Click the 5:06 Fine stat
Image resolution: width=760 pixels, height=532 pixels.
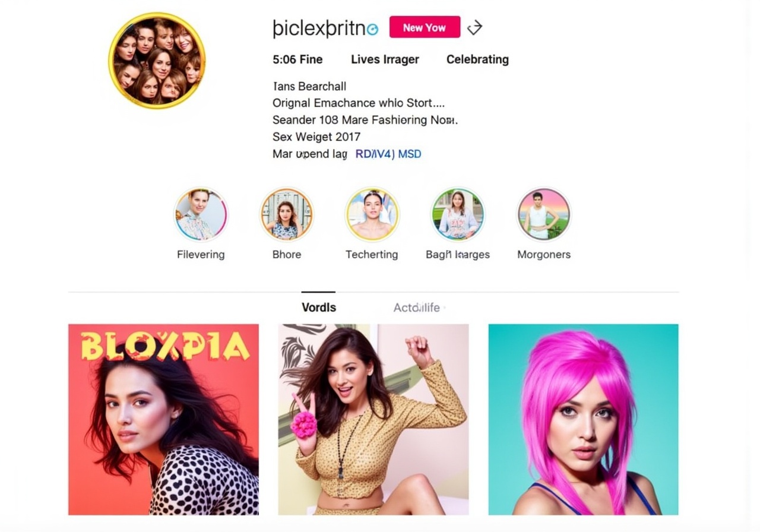click(x=297, y=59)
